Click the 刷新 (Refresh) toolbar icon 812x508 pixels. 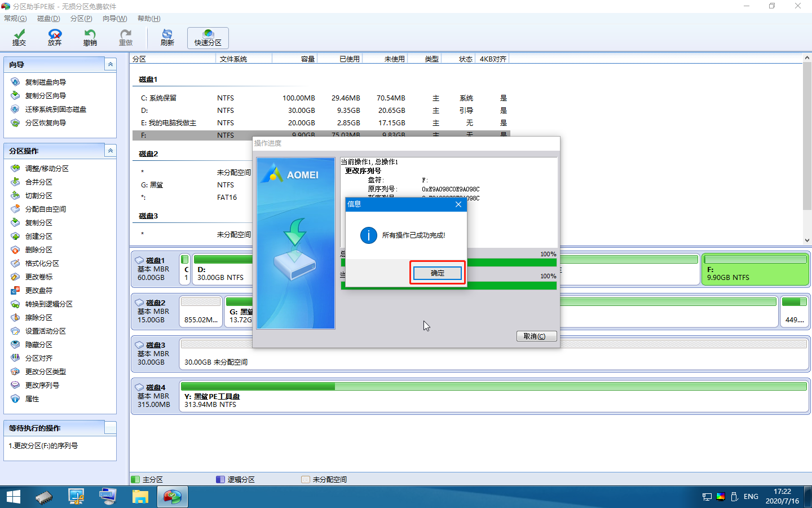[167, 38]
